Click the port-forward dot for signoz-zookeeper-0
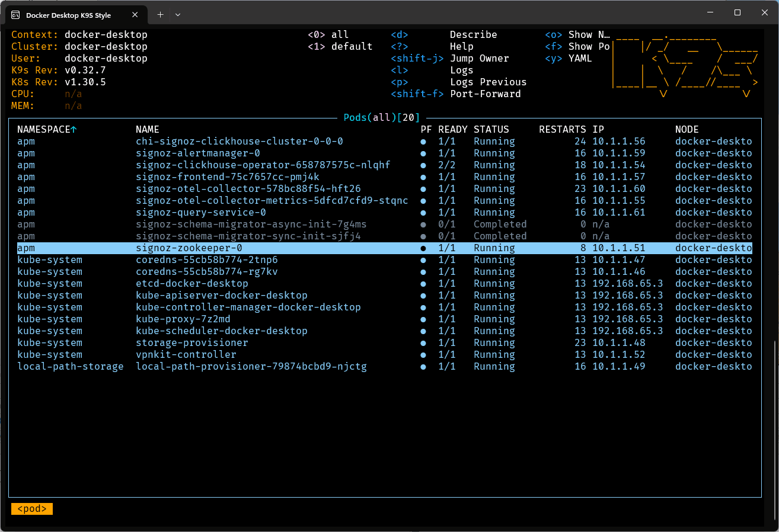Viewport: 779px width, 532px height. click(423, 248)
